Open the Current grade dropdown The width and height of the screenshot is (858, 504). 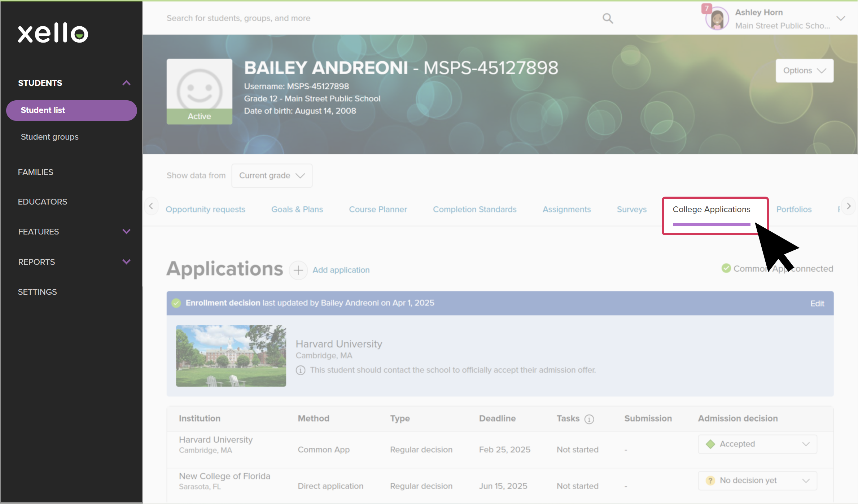click(x=272, y=176)
